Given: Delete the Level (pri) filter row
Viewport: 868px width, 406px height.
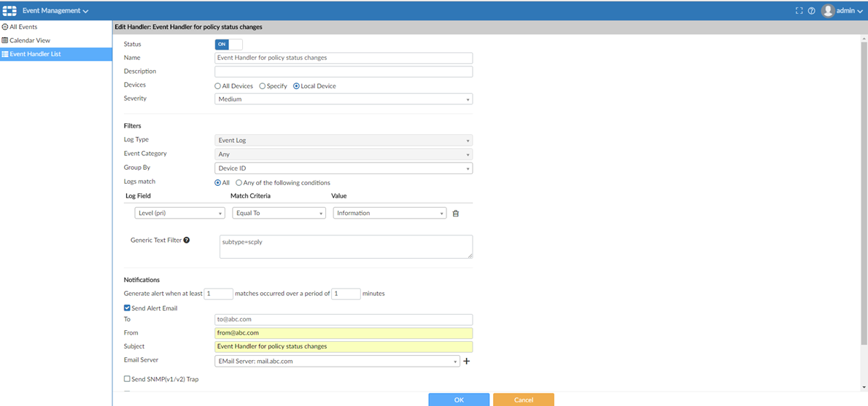Looking at the screenshot, I should tap(456, 214).
